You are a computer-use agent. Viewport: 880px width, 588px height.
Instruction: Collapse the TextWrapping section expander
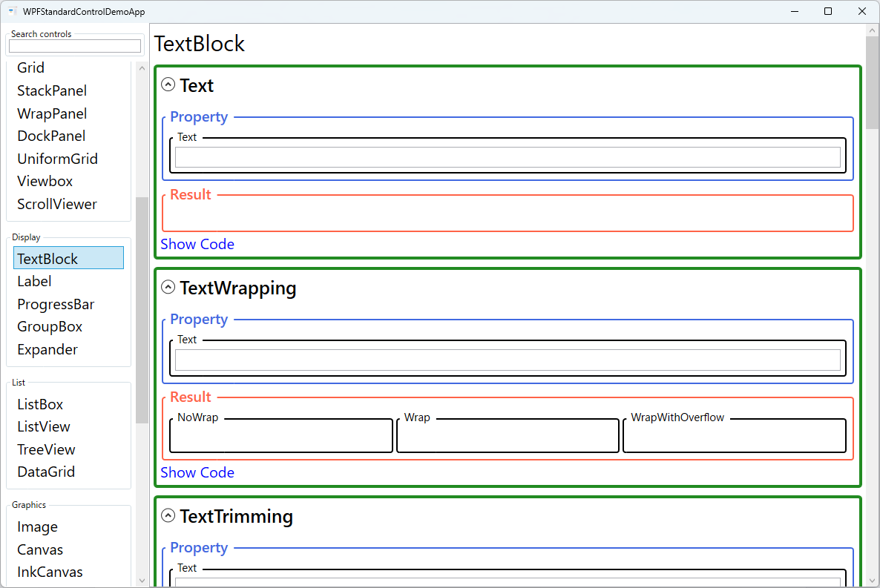[168, 287]
